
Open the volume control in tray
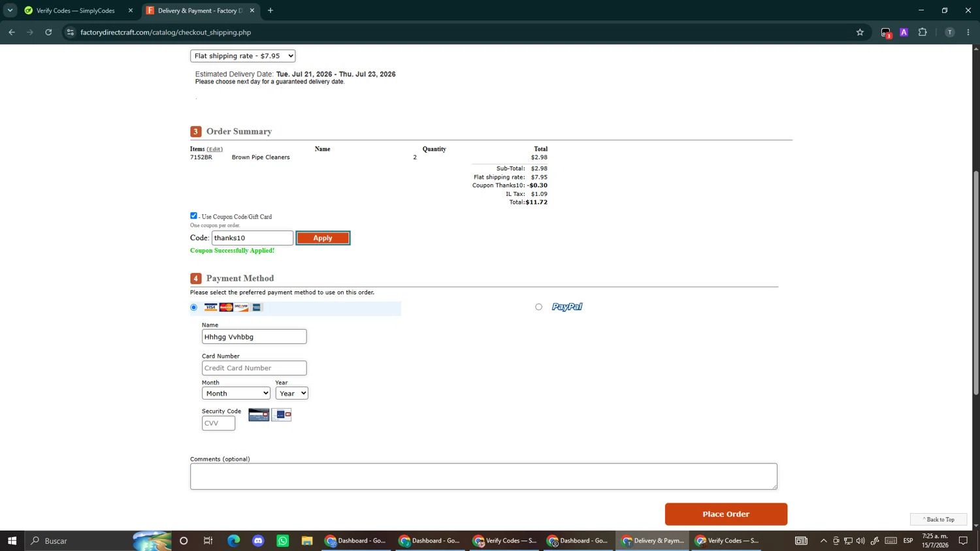(x=860, y=541)
